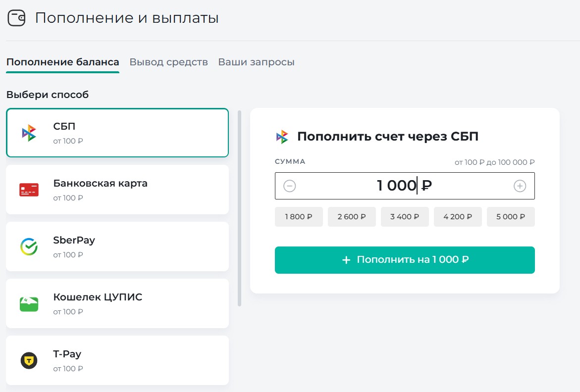Click the СБП logo in the method list

[x=29, y=133]
